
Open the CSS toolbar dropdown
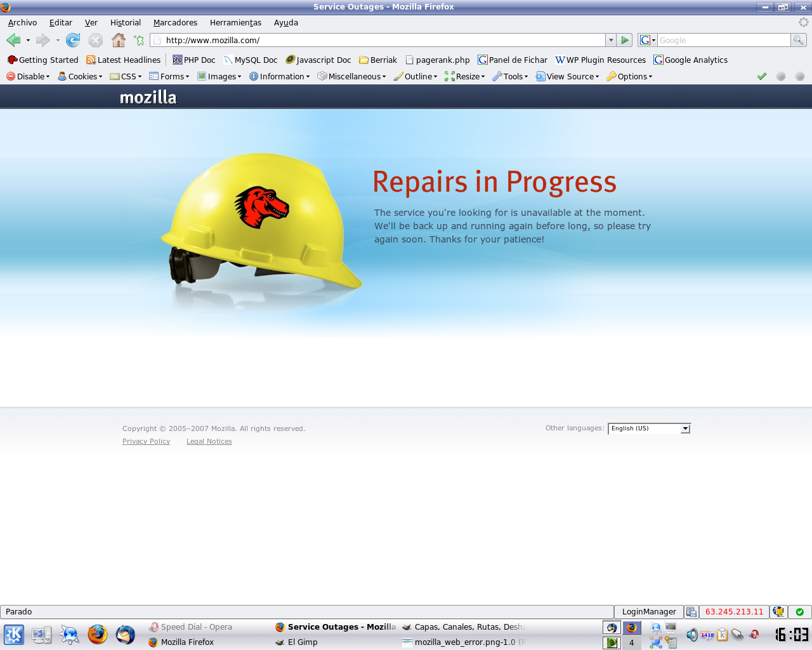point(126,76)
